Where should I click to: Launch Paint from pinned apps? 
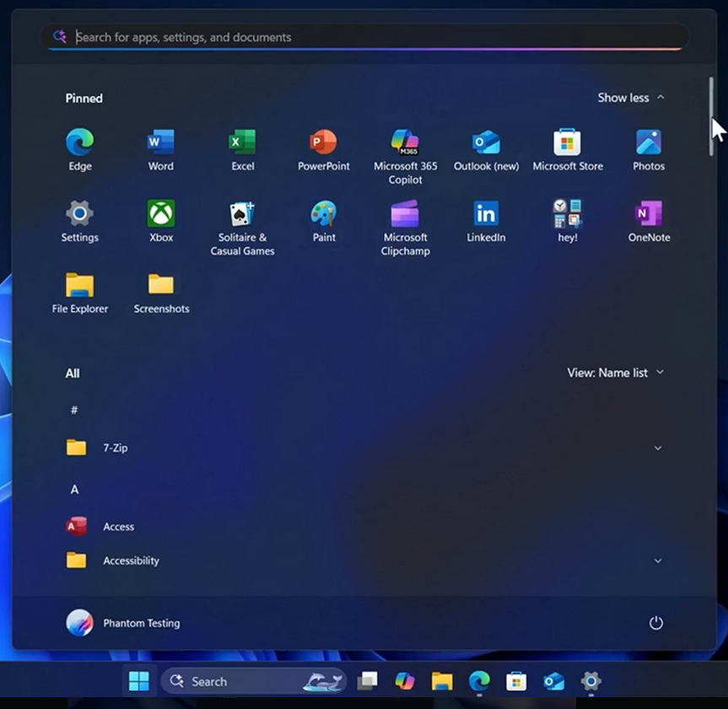[324, 222]
